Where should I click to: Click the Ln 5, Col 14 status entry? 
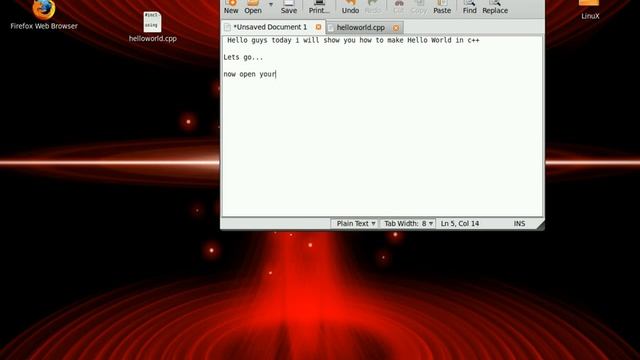pyautogui.click(x=460, y=223)
